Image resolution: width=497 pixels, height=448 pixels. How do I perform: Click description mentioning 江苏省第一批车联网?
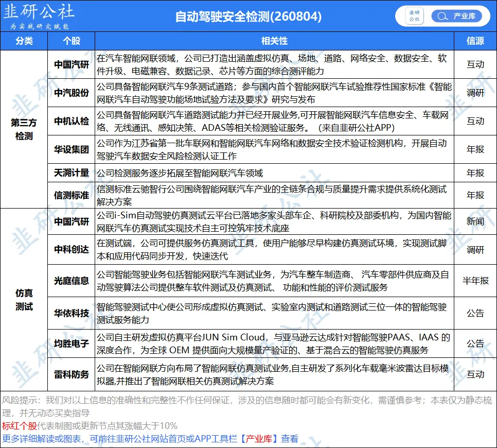(x=275, y=149)
